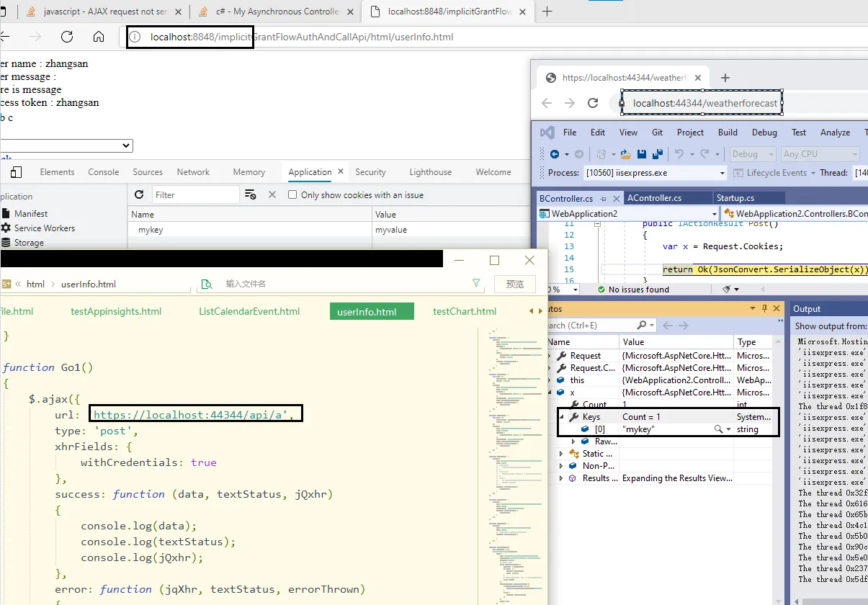Image resolution: width=868 pixels, height=605 pixels.
Task: Open the Visual Studio Build menu
Action: (728, 133)
